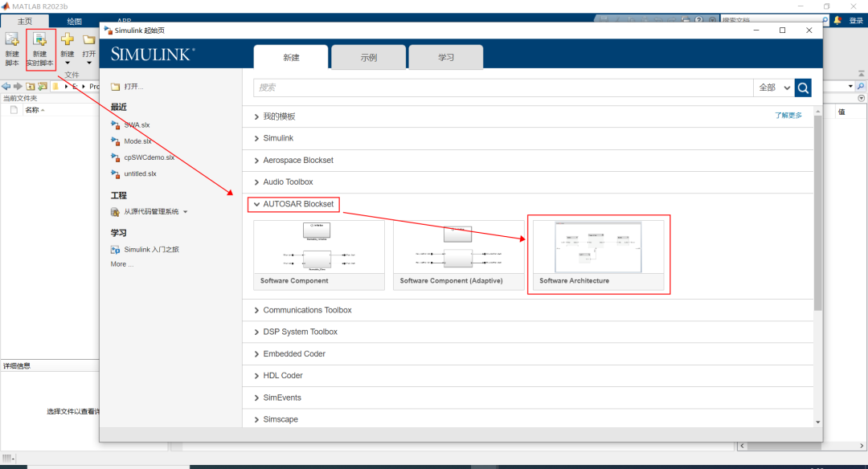Open recent file cpSWCdemo.slx
The image size is (868, 469).
tap(149, 157)
